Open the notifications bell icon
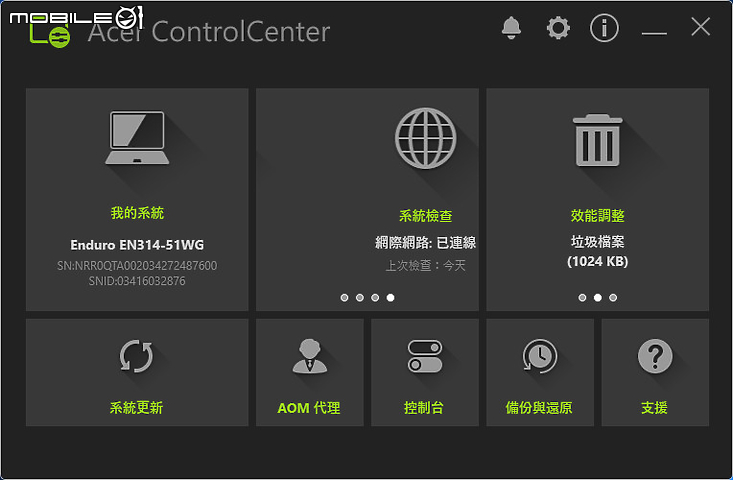This screenshot has width=733, height=480. [511, 28]
